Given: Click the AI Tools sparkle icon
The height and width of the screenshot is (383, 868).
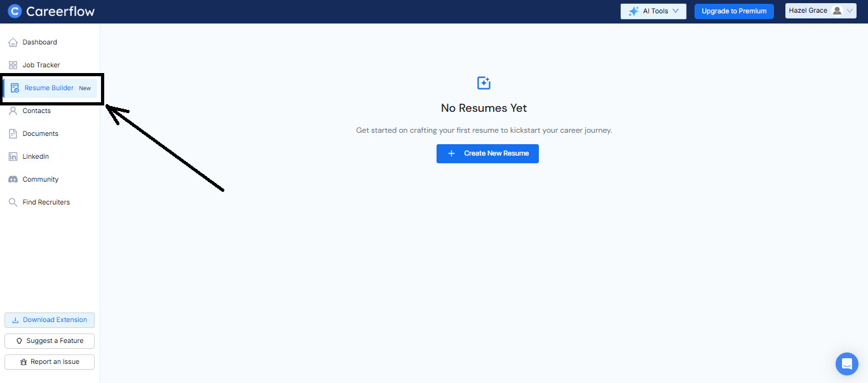Looking at the screenshot, I should (634, 11).
